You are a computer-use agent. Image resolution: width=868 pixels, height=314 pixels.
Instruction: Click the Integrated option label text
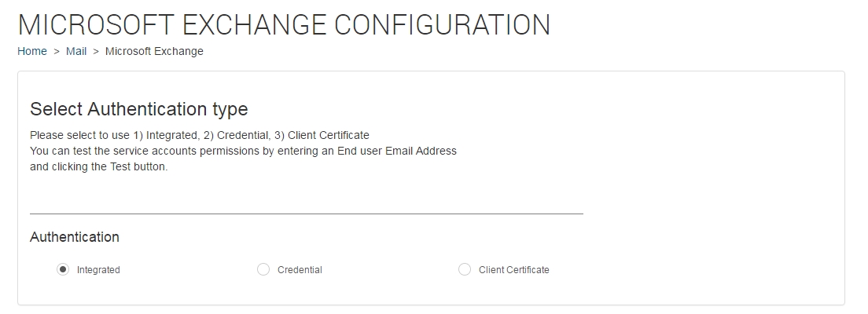pyautogui.click(x=98, y=270)
